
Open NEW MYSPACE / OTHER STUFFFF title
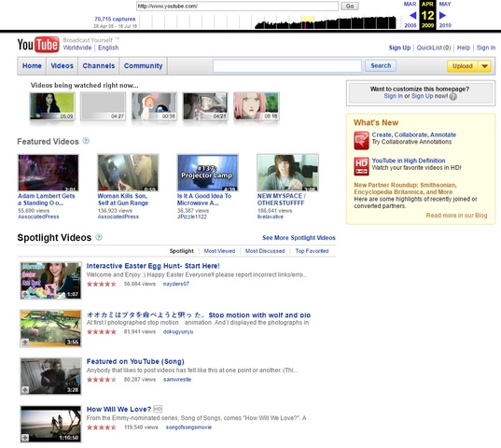pos(281,200)
